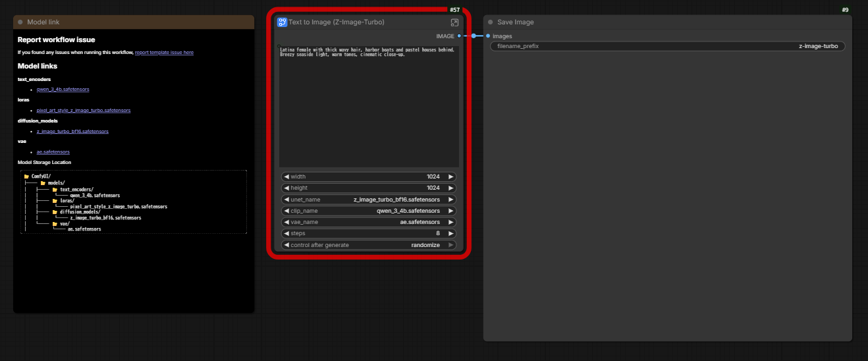Click the filename_prefix field
868x361 pixels.
coord(667,46)
